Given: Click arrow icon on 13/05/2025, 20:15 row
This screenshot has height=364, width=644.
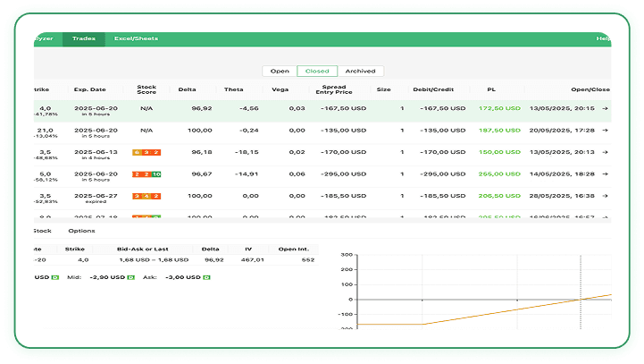Looking at the screenshot, I should coord(605,108).
